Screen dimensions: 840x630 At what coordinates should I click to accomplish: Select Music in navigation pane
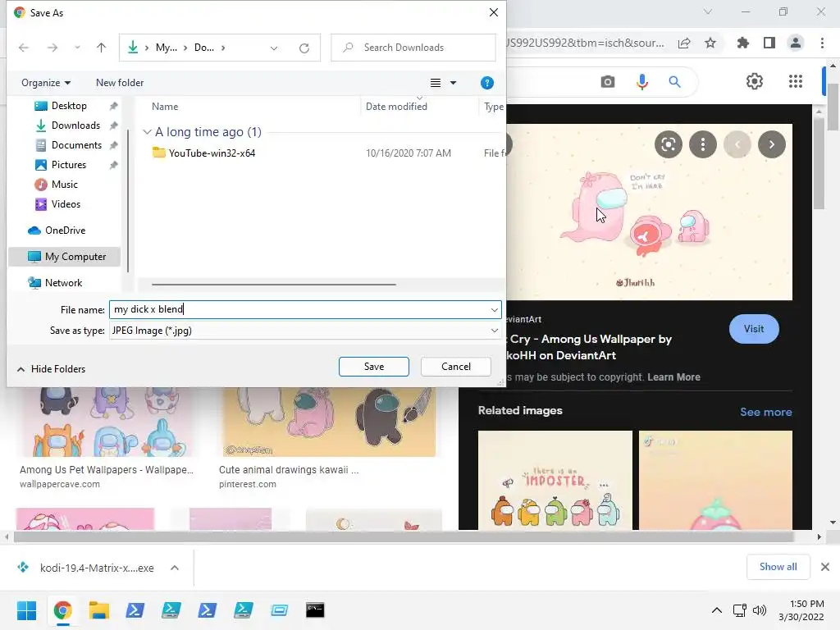[x=64, y=185]
